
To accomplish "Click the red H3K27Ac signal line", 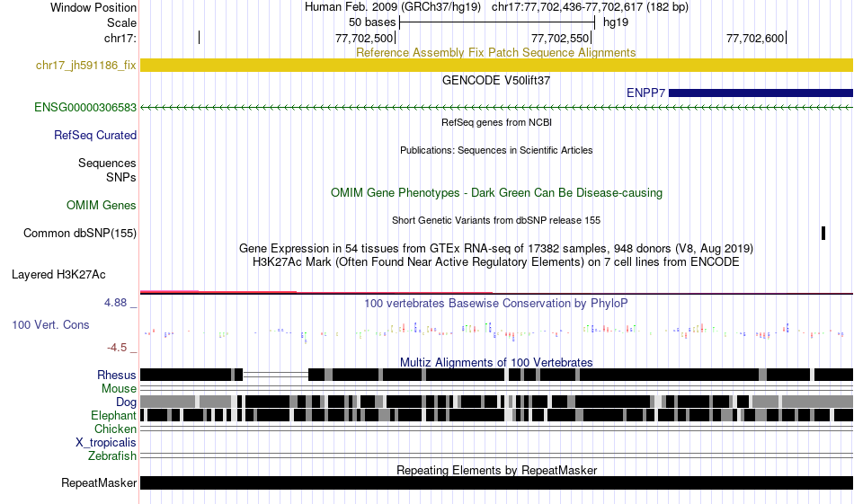I will click(316, 292).
